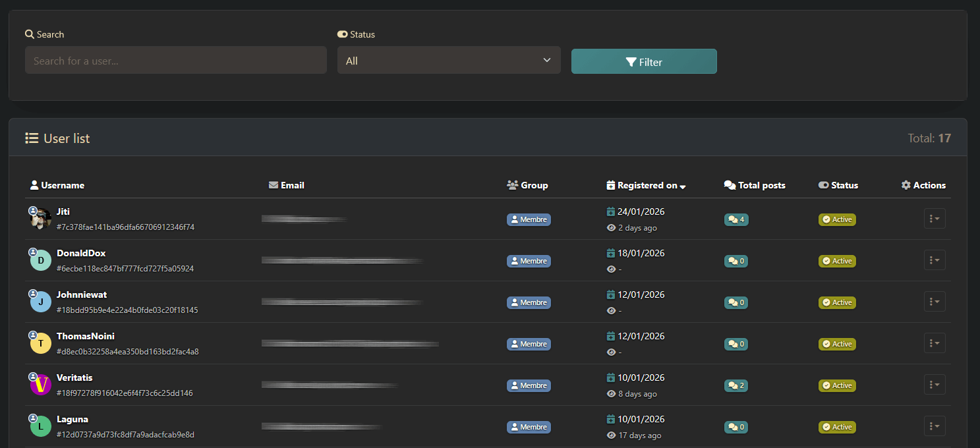This screenshot has width=980, height=448.
Task: Open the actions menu for ThomasNoini
Action: point(934,343)
